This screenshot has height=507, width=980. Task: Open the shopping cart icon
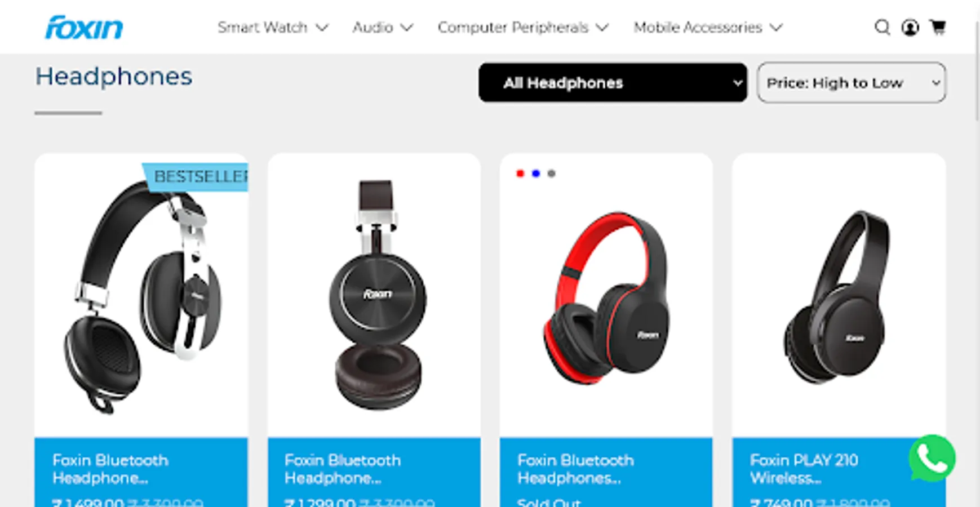click(x=938, y=27)
